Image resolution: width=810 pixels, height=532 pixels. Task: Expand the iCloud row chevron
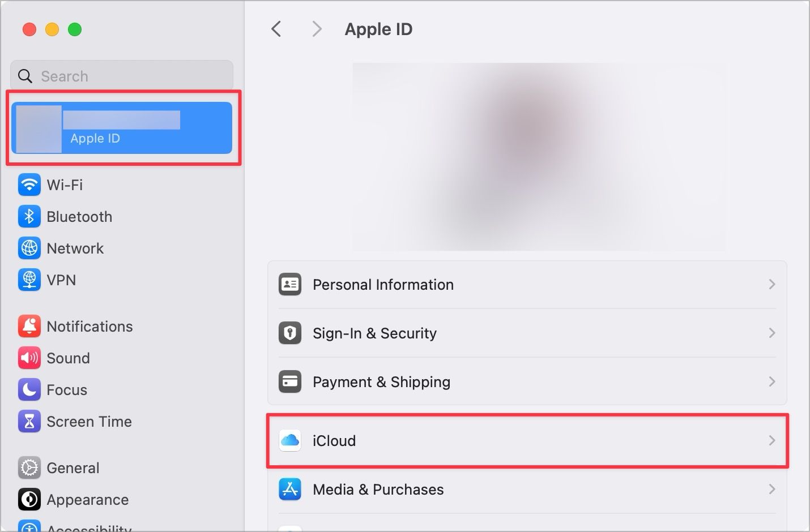pos(771,440)
